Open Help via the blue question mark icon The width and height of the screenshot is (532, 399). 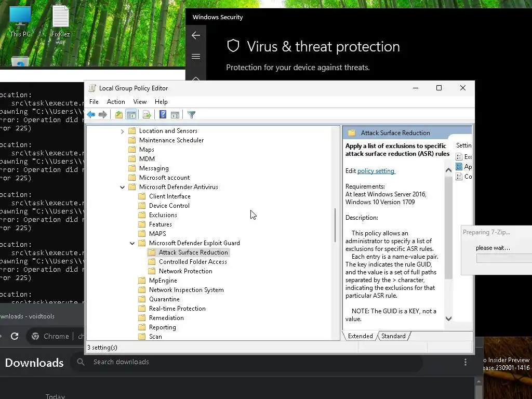tap(163, 115)
